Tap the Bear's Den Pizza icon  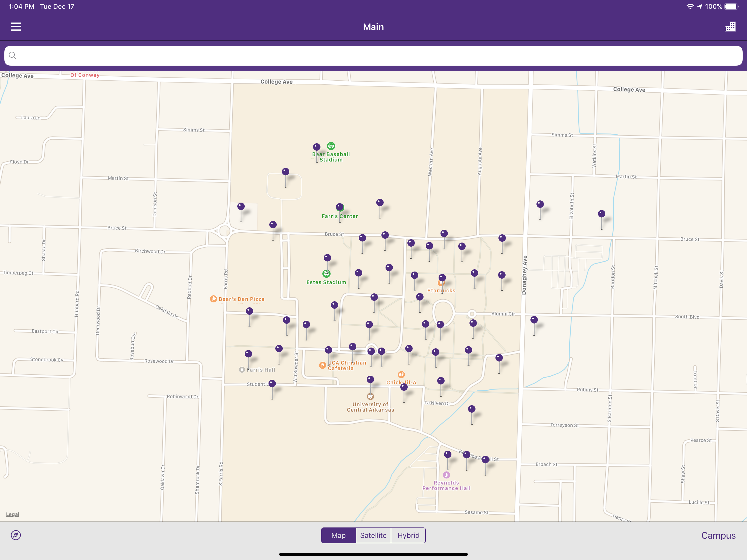pyautogui.click(x=214, y=299)
